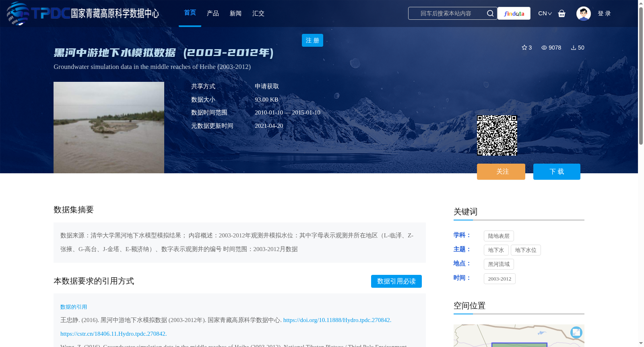The height and width of the screenshot is (347, 644).
Task: Click the download count icon
Action: pos(573,48)
